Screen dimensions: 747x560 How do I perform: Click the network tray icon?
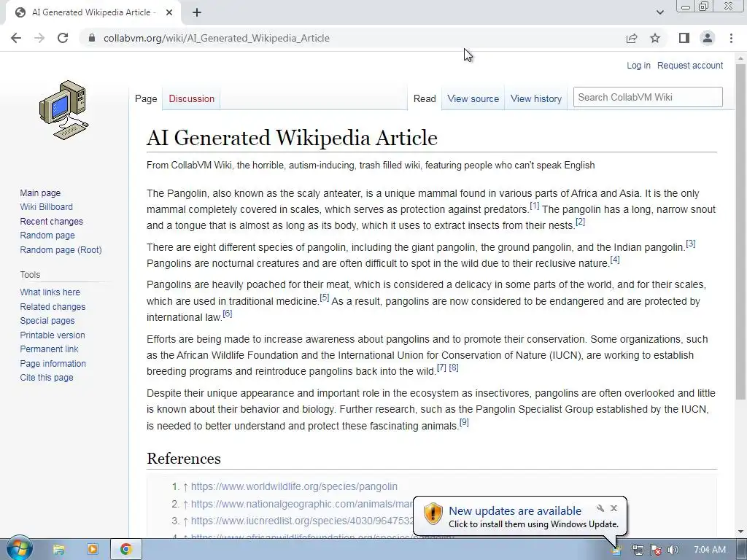(638, 550)
